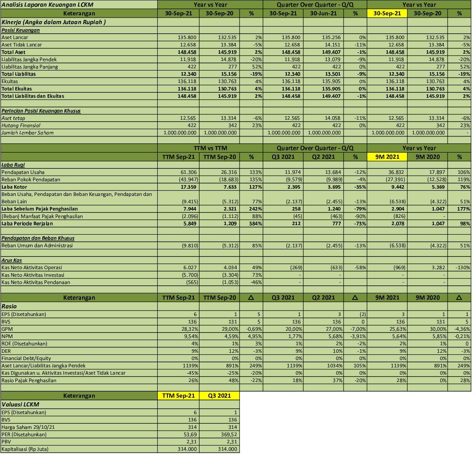The width and height of the screenshot is (476, 464).
Task: Select the 14.058 value in Aset tetap row
Action: click(333, 118)
